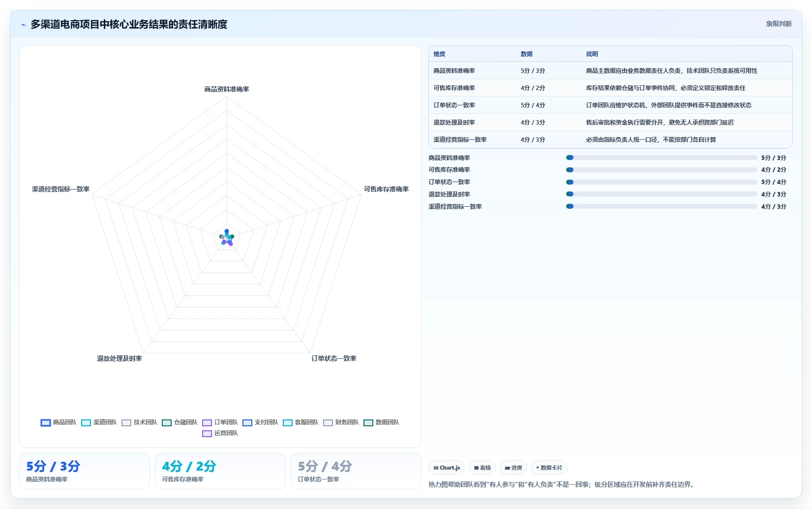Screen dimensions: 812x509
Task: Toggle the 支付团队 legend swatch
Action: pyautogui.click(x=247, y=423)
